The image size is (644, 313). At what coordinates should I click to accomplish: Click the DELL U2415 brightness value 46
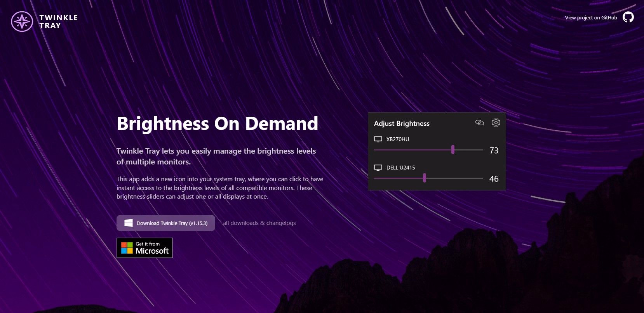[494, 179]
